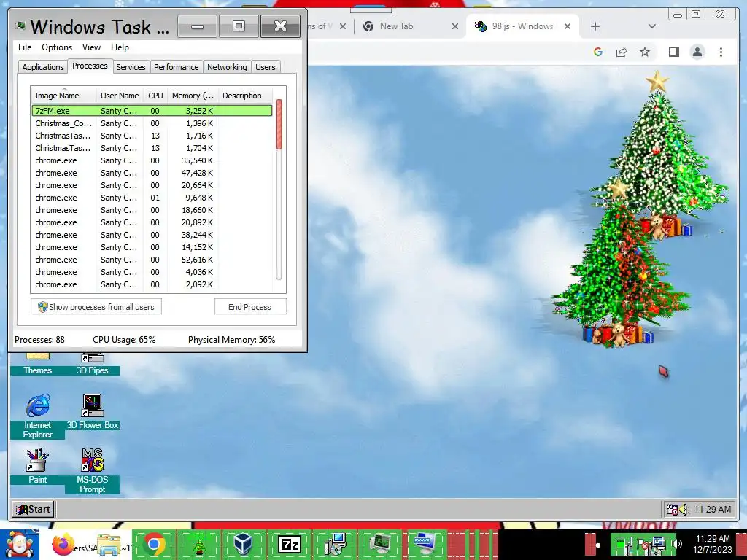Launch Paint from the desktop
Viewport: 747px width, 560px height.
click(x=38, y=466)
